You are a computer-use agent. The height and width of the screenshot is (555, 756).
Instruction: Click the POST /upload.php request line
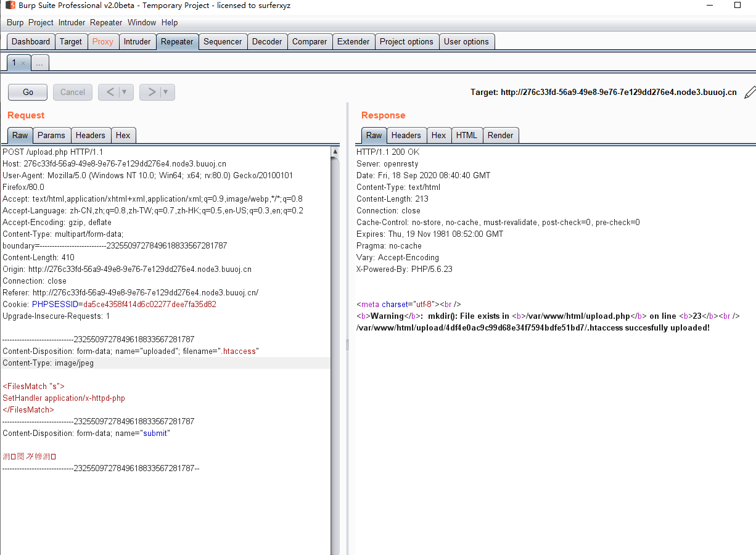(53, 152)
